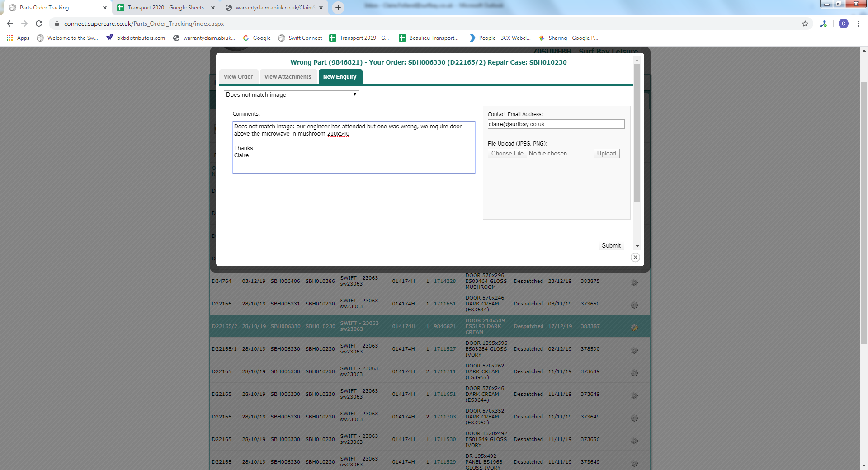Image resolution: width=868 pixels, height=470 pixels.
Task: Click inside the Comments text area
Action: coord(354,154)
